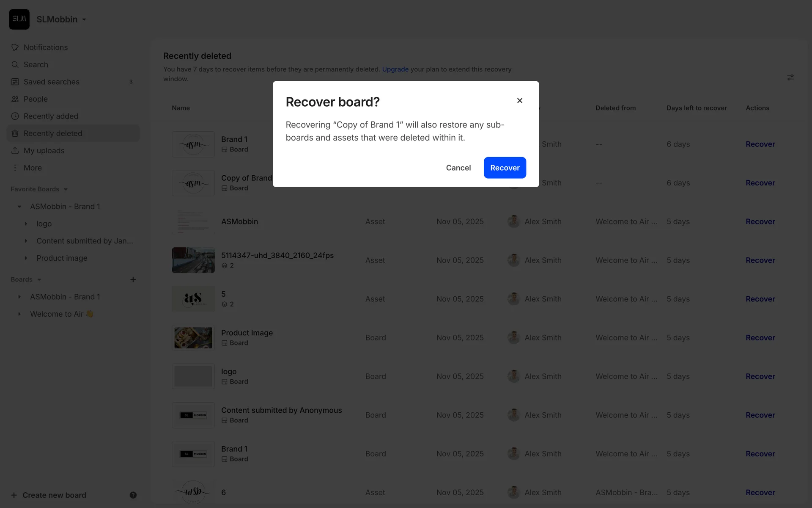
Task: Open Recently added clock icon
Action: point(15,116)
